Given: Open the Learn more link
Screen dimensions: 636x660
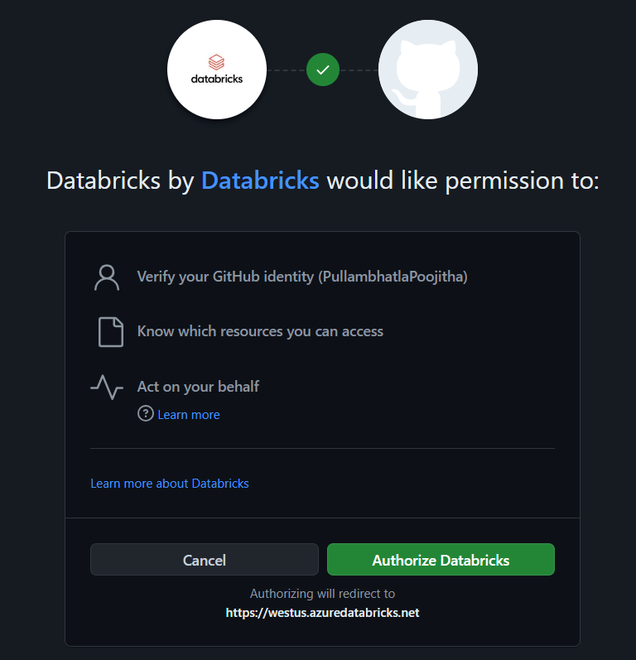Looking at the screenshot, I should [x=189, y=414].
